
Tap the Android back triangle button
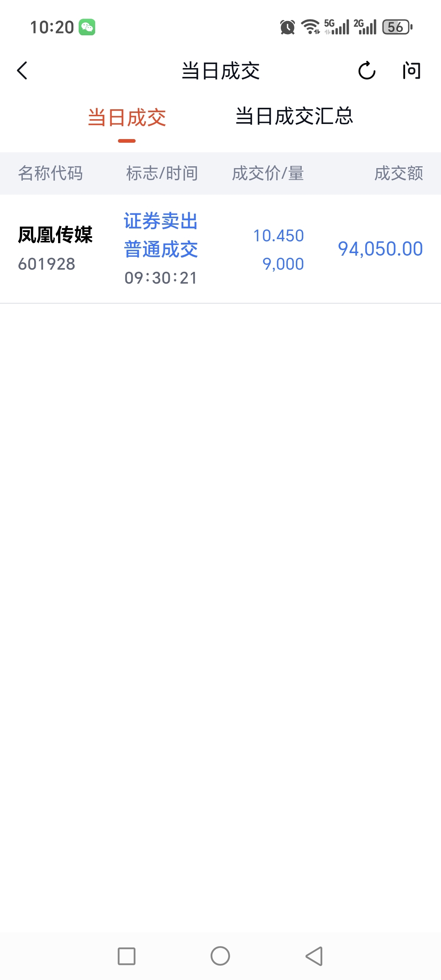[x=315, y=956]
